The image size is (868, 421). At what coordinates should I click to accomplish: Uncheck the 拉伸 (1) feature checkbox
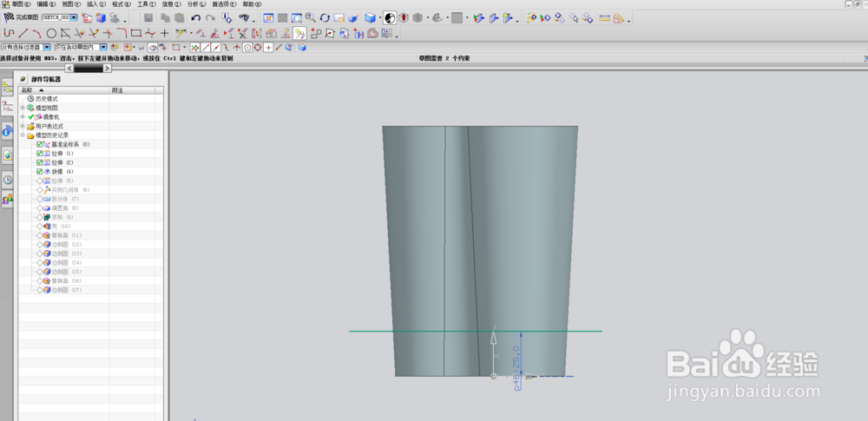[39, 154]
